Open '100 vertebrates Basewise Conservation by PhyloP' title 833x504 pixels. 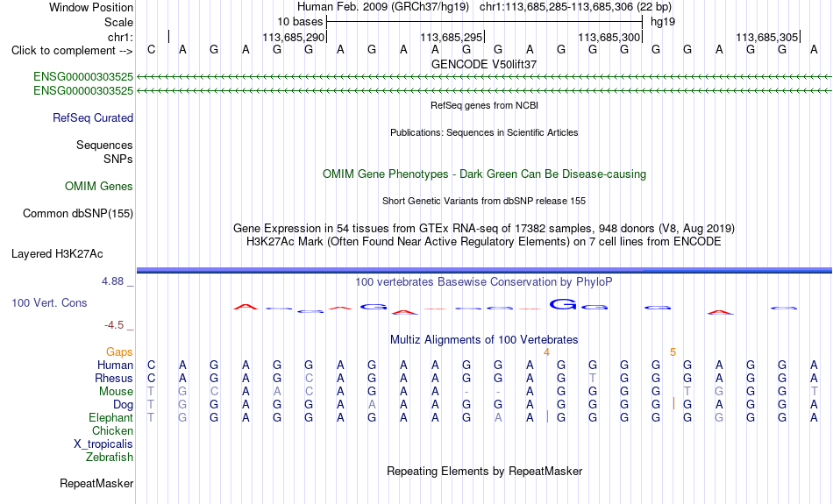pos(484,282)
